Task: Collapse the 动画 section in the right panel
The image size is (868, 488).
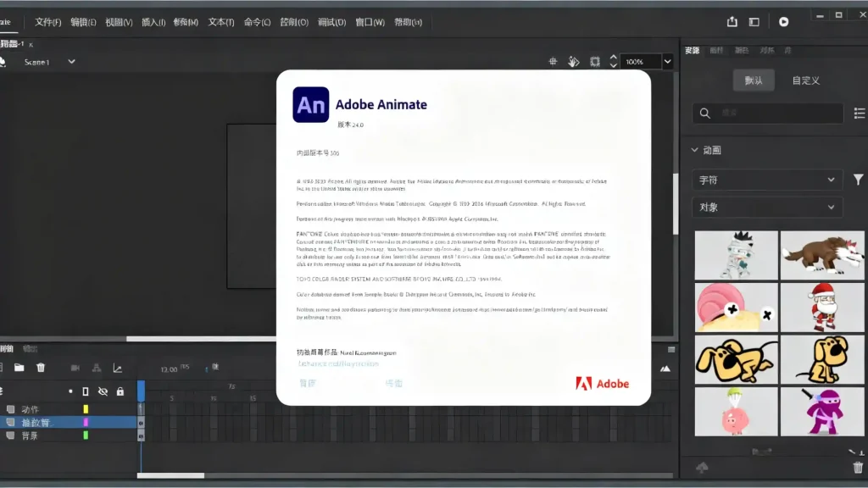Action: click(695, 149)
